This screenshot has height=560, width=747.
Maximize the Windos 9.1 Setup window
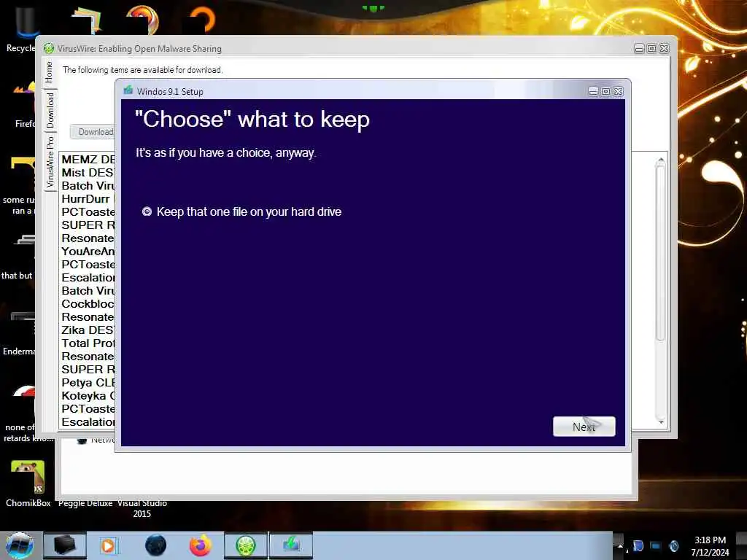tap(605, 91)
